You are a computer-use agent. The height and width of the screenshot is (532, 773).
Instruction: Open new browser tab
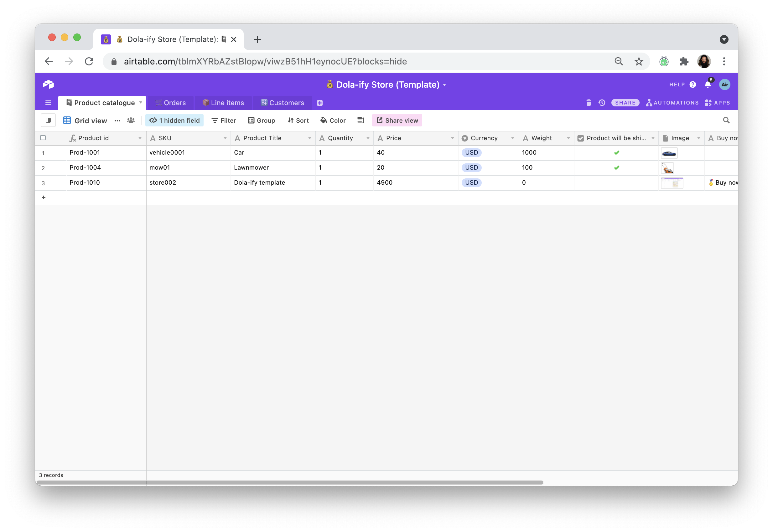[257, 39]
